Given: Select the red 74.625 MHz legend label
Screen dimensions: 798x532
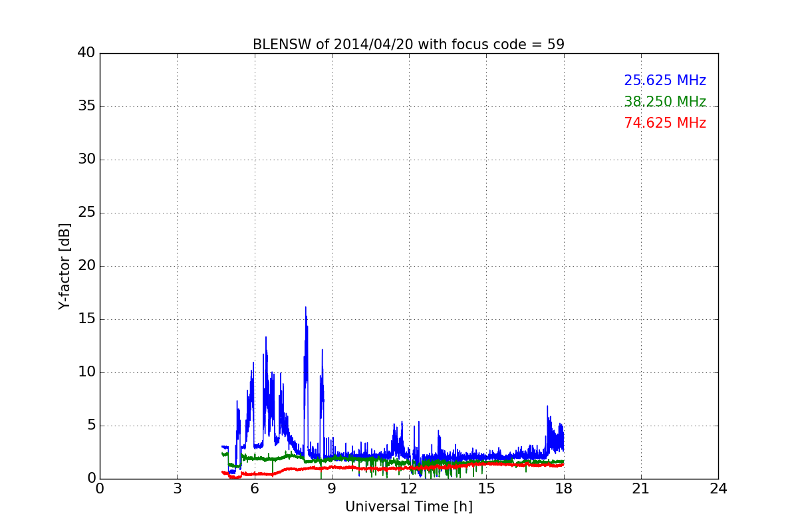Looking at the screenshot, I should pos(665,123).
